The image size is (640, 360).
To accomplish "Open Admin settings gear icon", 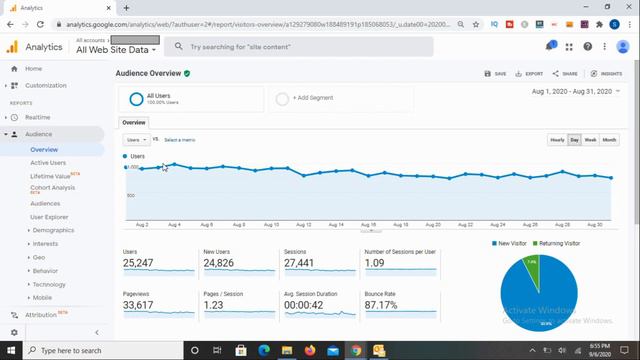I will coord(14,332).
